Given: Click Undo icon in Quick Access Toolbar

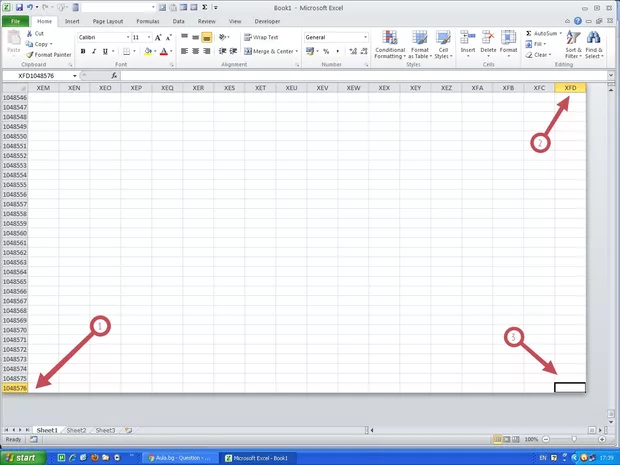Looking at the screenshot, I should 30,8.
